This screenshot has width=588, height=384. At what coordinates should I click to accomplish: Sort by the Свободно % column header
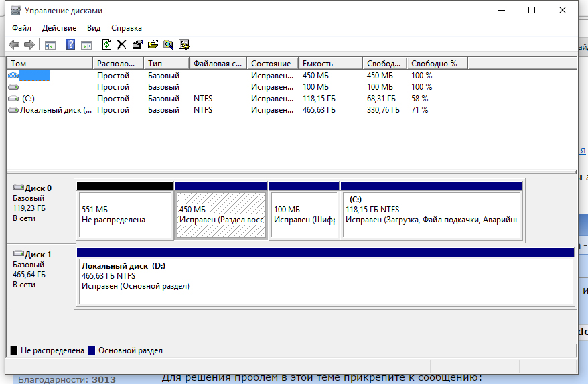pyautogui.click(x=437, y=64)
